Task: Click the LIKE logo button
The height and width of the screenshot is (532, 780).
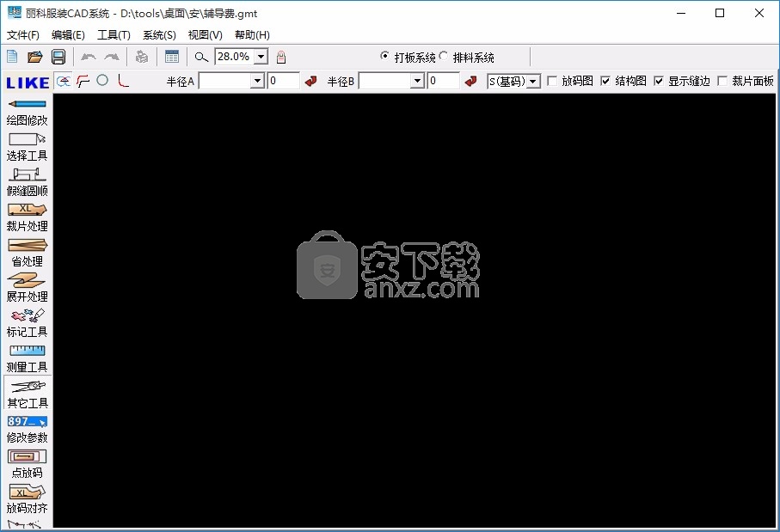Action: pyautogui.click(x=28, y=82)
